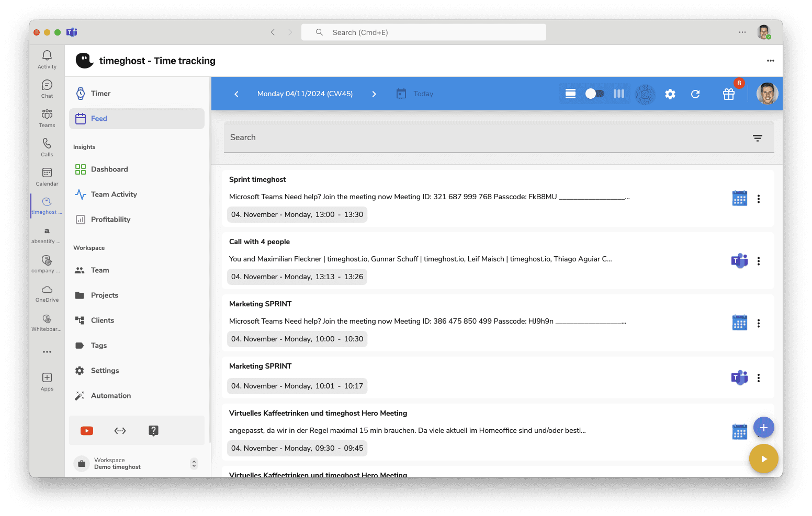812x516 pixels.
Task: Open the Dashboard menu item
Action: (x=109, y=169)
